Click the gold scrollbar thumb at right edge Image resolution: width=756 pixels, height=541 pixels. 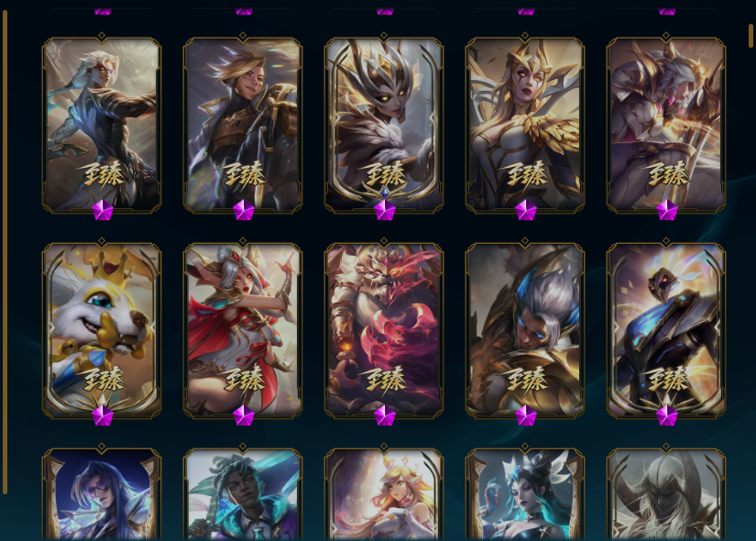pyautogui.click(x=751, y=35)
